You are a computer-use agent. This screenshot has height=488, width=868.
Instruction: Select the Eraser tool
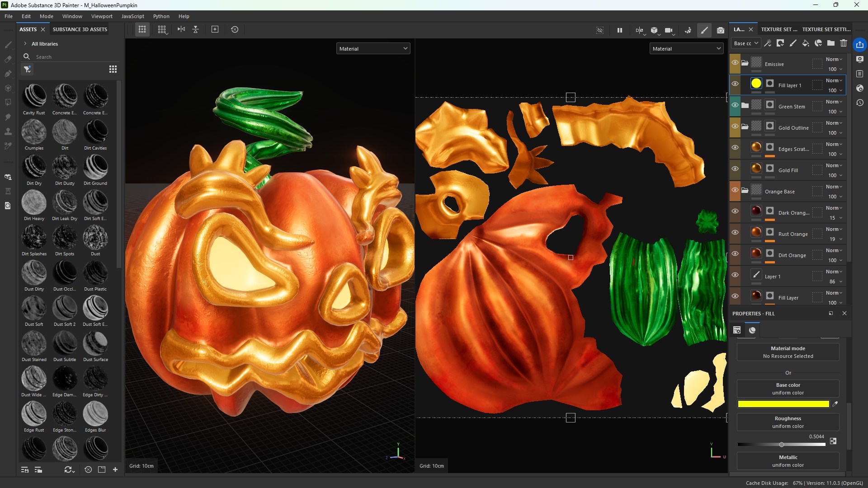pos(8,59)
